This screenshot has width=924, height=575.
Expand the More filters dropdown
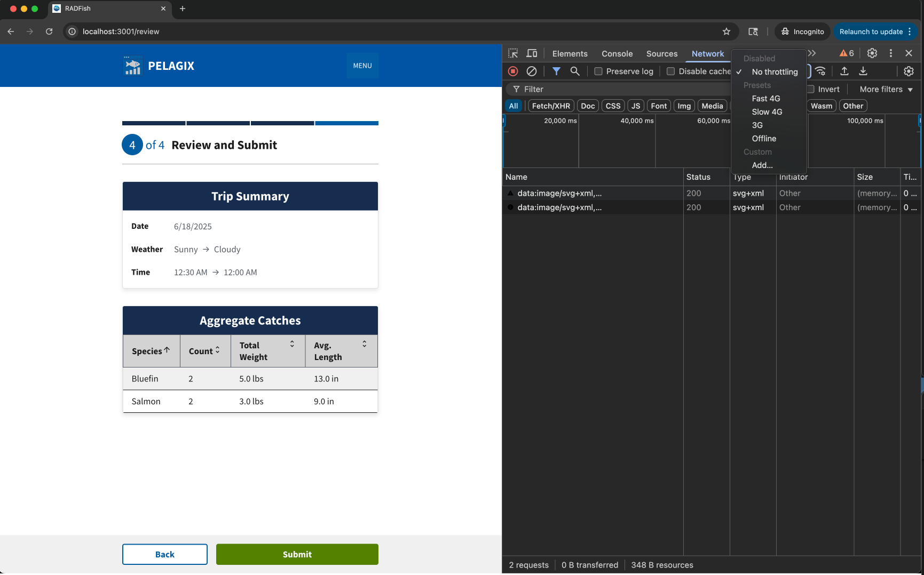point(886,89)
